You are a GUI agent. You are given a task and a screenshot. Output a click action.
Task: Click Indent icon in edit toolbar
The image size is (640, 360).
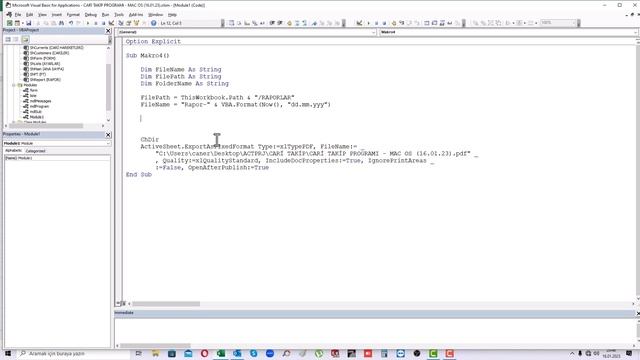(272, 23)
